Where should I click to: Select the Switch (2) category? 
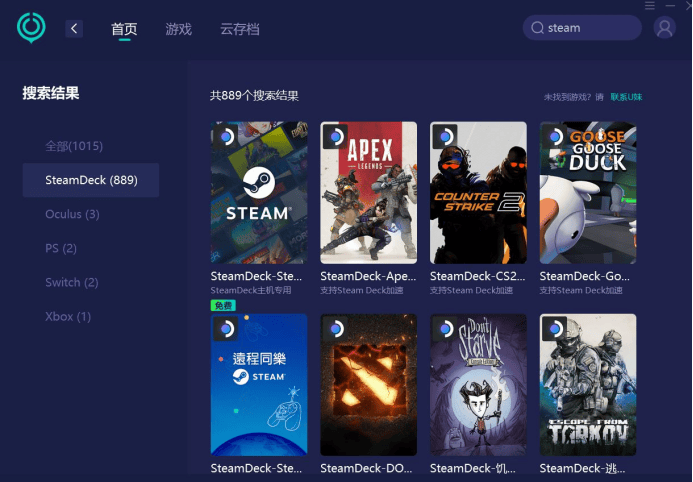point(71,282)
